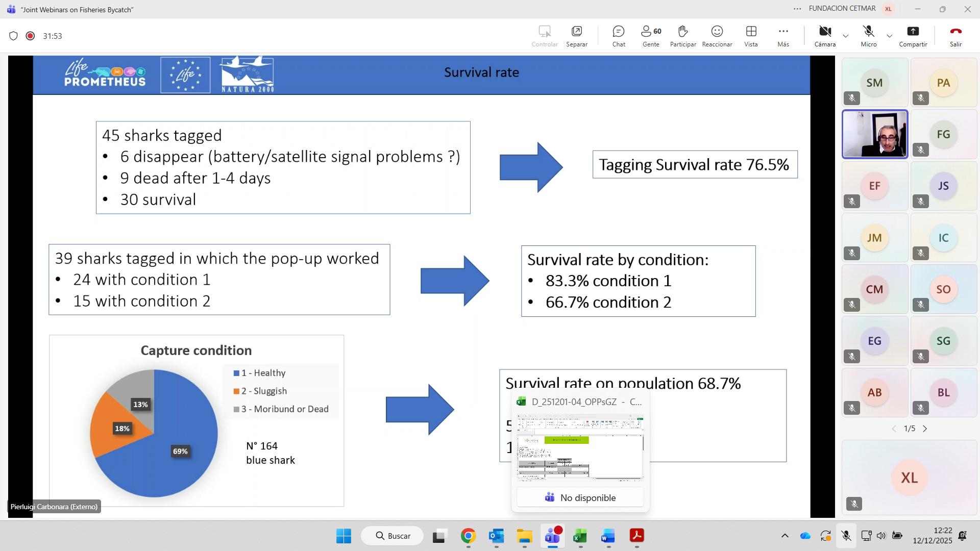Leave the meeting with Salir
Viewport: 980px width, 551px height.
pos(955,36)
